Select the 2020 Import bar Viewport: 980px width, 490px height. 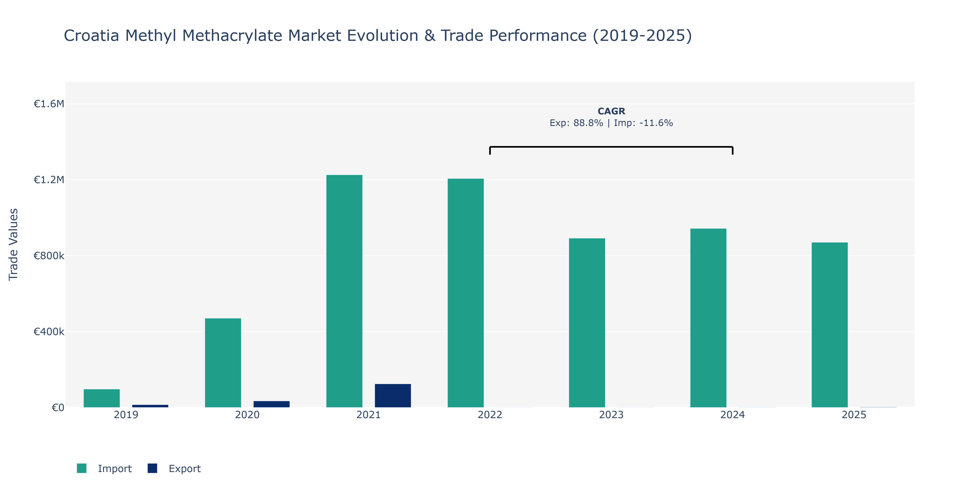point(223,363)
